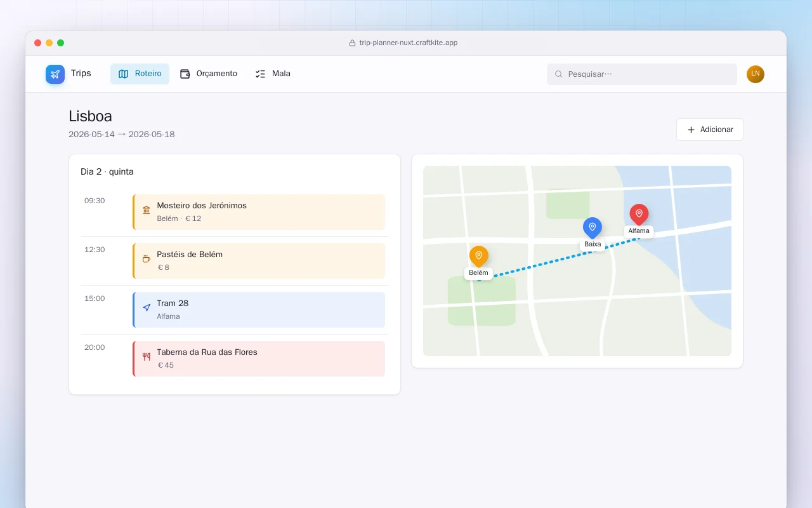Open the Tram 28 itinerary card
812x508 pixels.
(259, 310)
